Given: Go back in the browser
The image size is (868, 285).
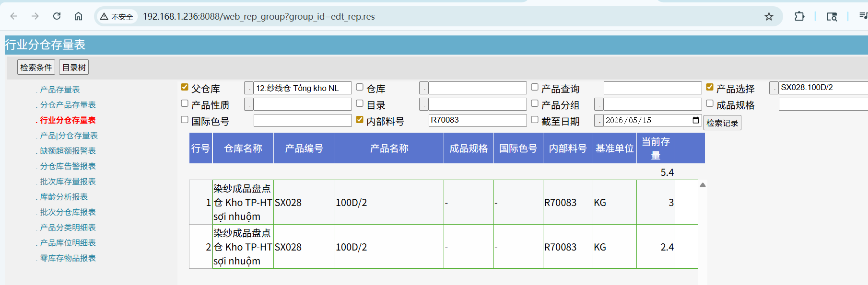Looking at the screenshot, I should pos(14,16).
